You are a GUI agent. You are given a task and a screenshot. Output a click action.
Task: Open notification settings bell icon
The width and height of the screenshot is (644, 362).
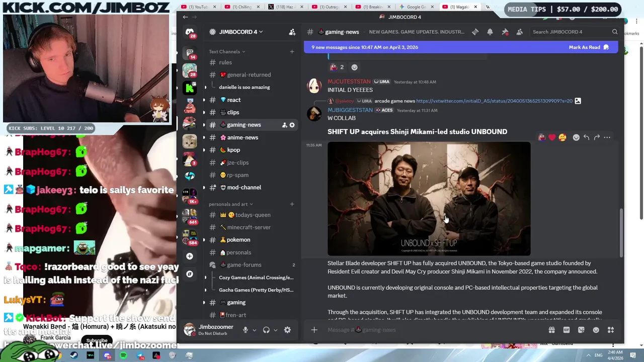coord(490,32)
